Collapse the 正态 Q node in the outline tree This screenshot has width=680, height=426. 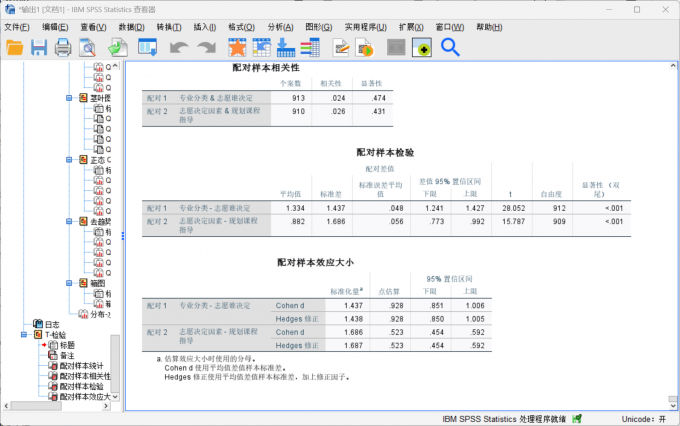click(x=69, y=160)
